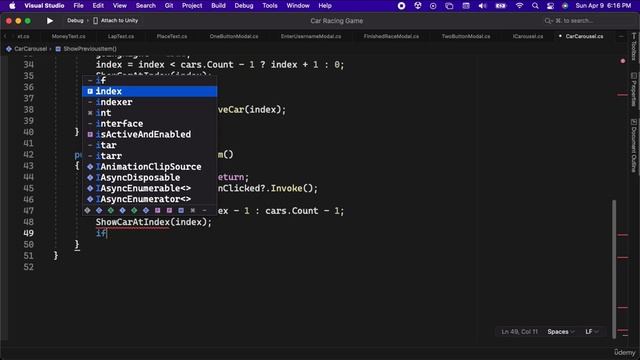This screenshot has height=360, width=640.
Task: Toggle the keyword (x) completion filter icon
Action: pyautogui.click(x=193, y=210)
